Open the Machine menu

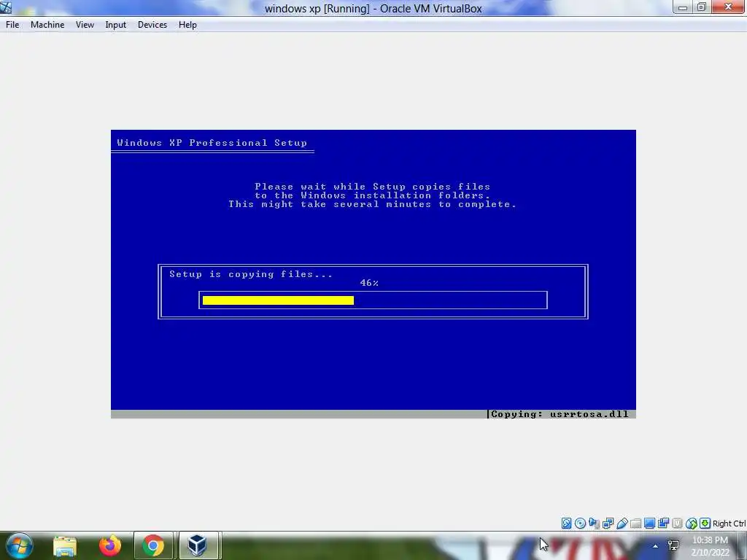47,25
